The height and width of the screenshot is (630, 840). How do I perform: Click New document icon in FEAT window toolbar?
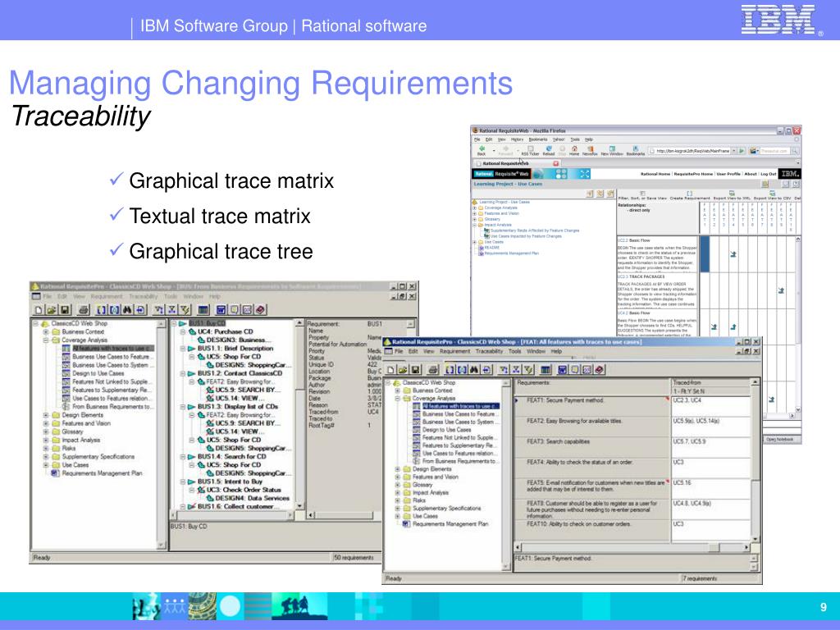(390, 370)
